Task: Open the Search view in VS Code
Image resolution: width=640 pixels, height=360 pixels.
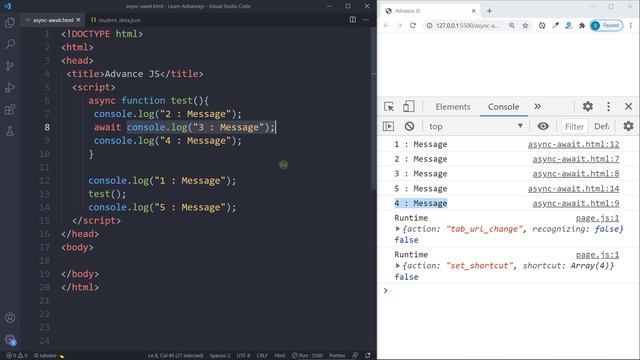Action: 10,44
